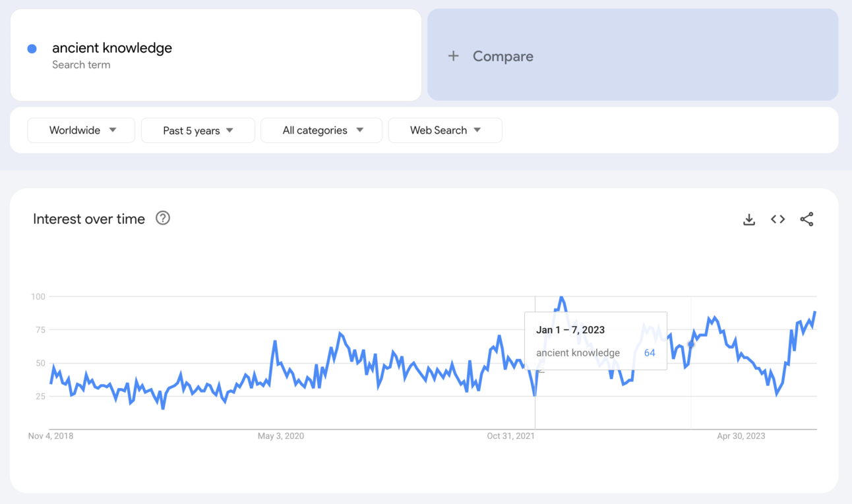852x504 pixels.
Task: Click the May 3, 2020 axis label
Action: coord(281,436)
